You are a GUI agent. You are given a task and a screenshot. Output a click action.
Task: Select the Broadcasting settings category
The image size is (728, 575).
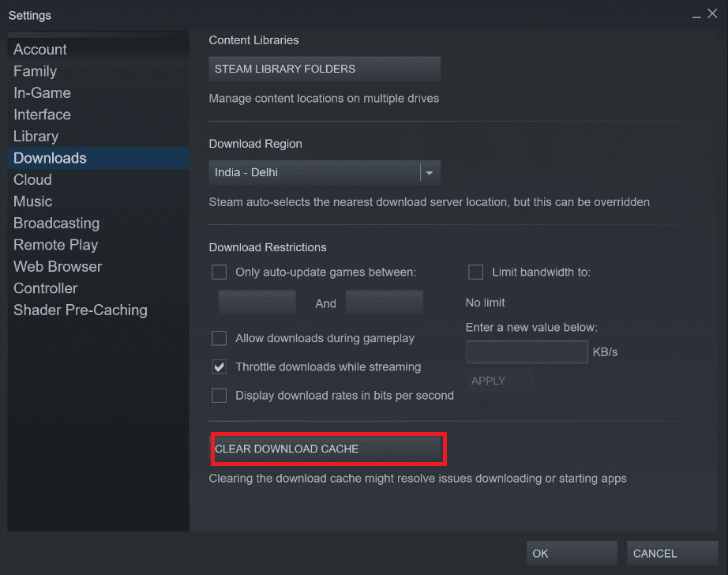tap(56, 223)
